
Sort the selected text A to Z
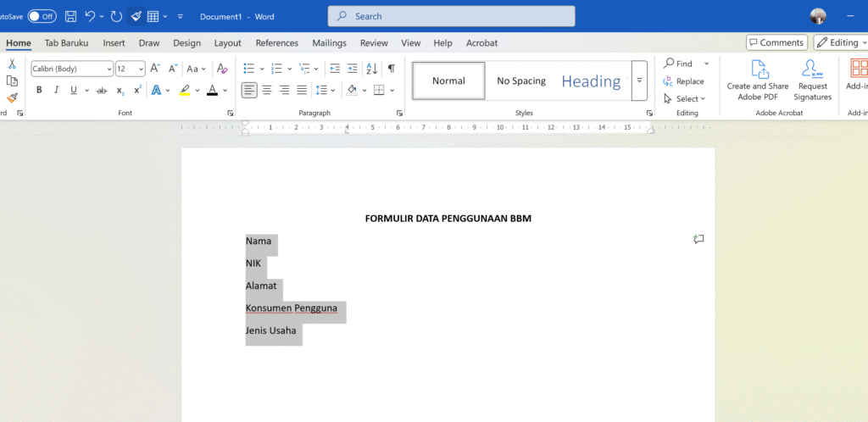click(x=371, y=69)
